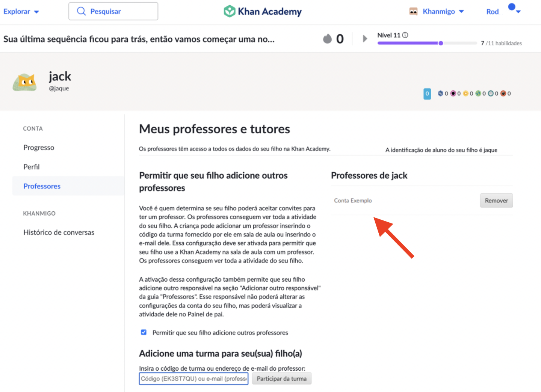
Task: Click the green Earth badge icon
Action: coord(478,93)
